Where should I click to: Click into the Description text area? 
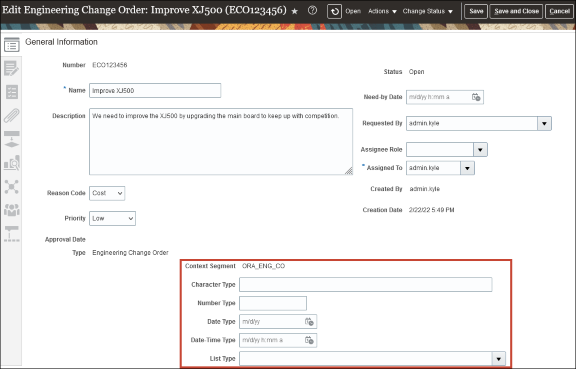tap(221, 141)
